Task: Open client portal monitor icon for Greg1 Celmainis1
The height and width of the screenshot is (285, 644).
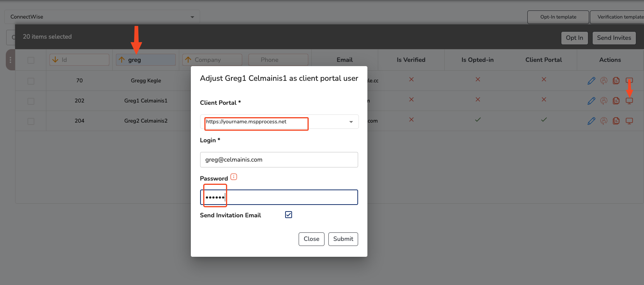Action: (629, 101)
